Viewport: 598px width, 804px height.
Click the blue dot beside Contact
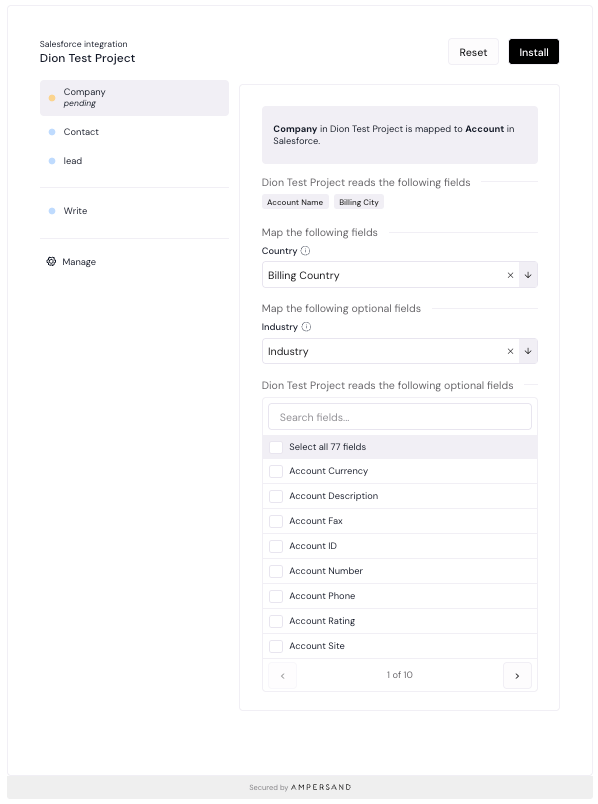[52, 132]
